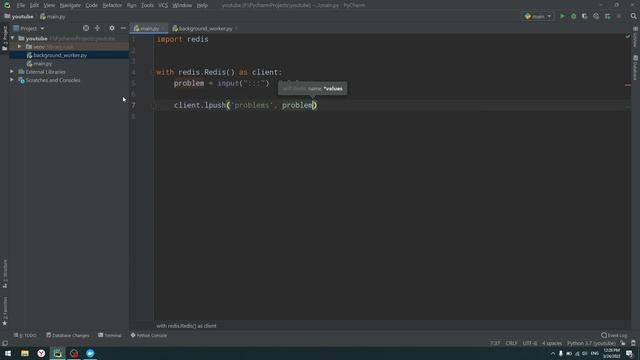
Task: Open the TODO tool window
Action: [25, 335]
